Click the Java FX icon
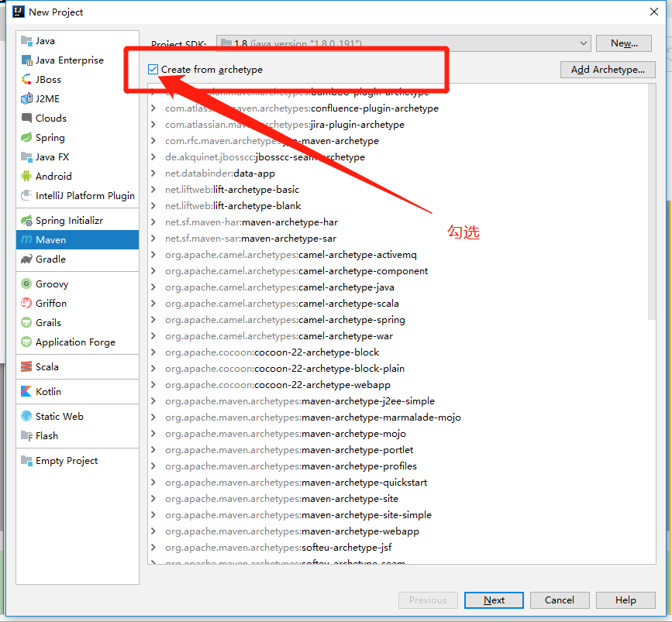Viewport: 672px width, 622px height. point(26,157)
